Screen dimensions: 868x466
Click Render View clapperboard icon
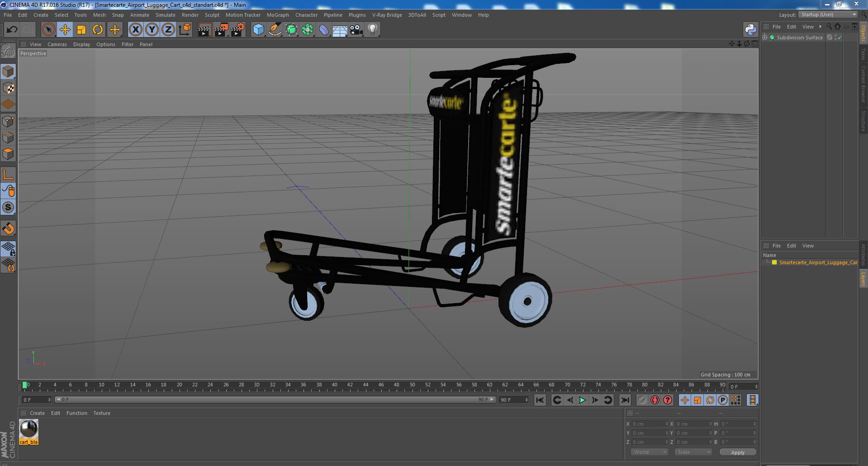pyautogui.click(x=204, y=30)
